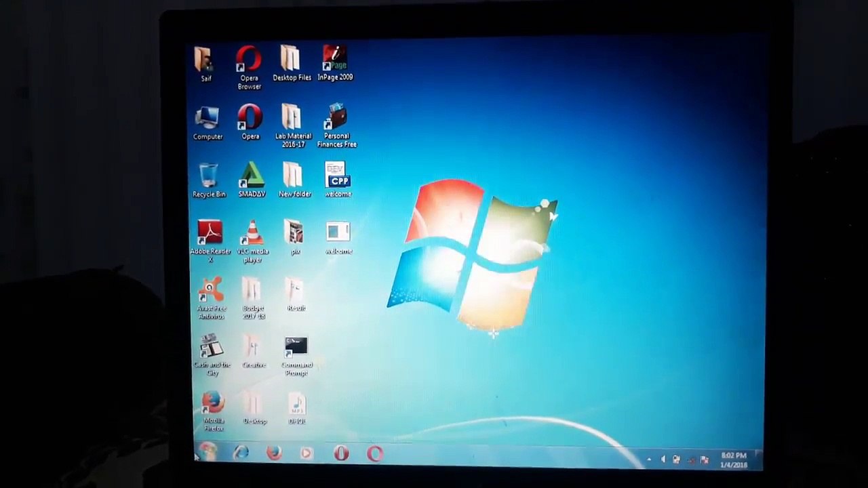This screenshot has width=868, height=488.
Task: Launch VLC media player shortcut
Action: [252, 241]
